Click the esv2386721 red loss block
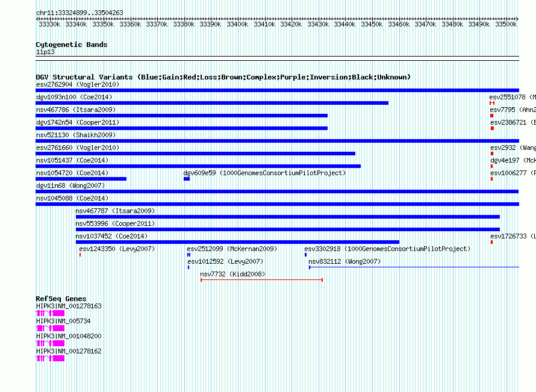 pos(492,128)
